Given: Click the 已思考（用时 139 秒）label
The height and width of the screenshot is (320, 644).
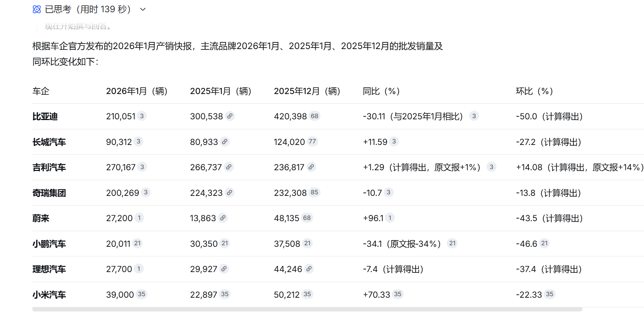Looking at the screenshot, I should [x=88, y=10].
